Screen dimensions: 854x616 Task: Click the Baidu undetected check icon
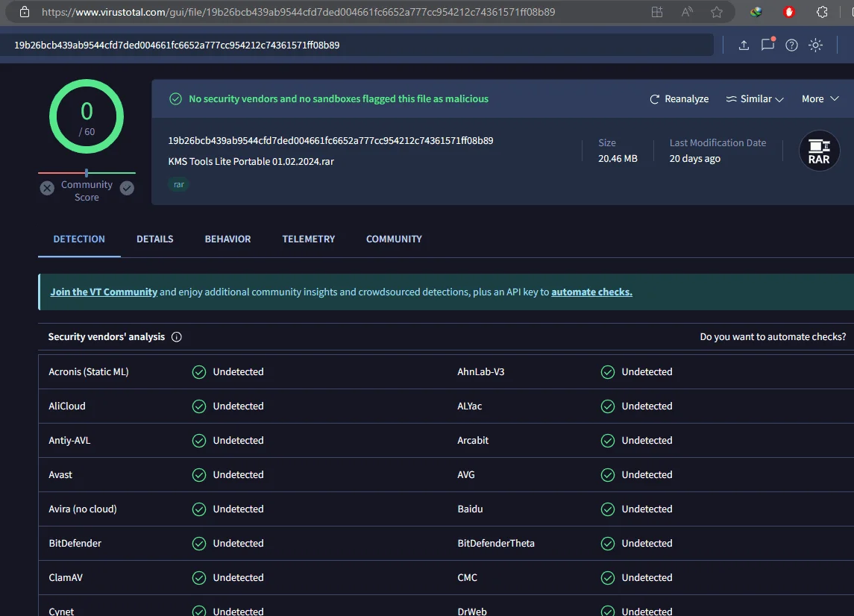[608, 509]
